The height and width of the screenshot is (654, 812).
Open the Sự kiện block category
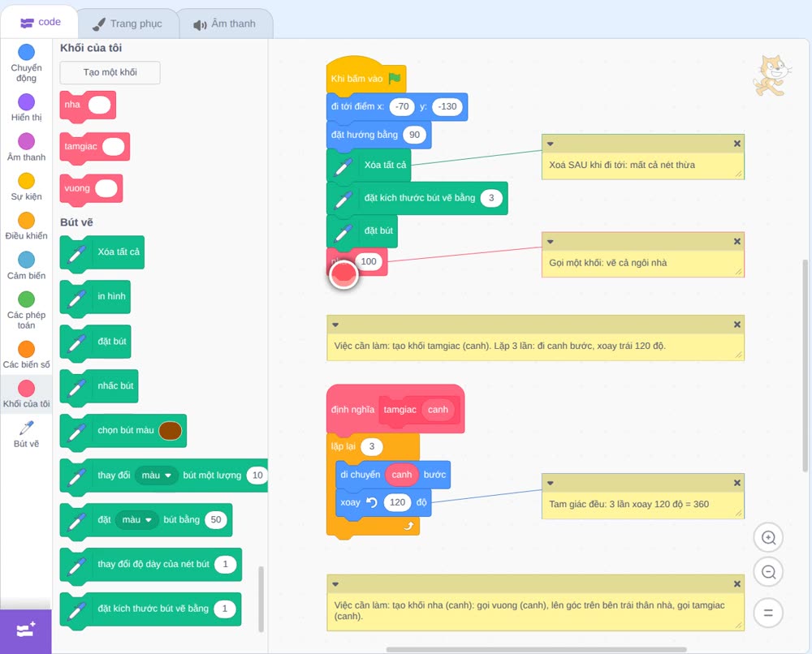(x=26, y=187)
